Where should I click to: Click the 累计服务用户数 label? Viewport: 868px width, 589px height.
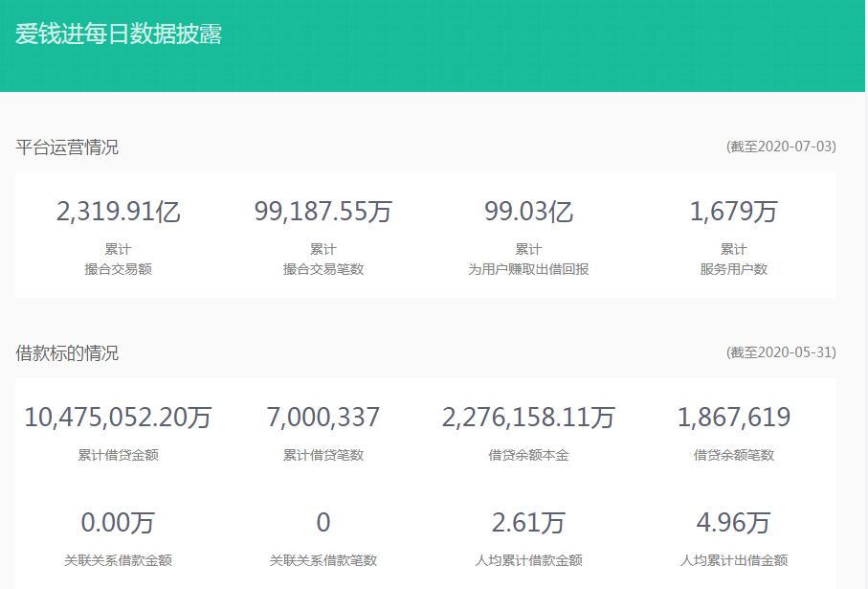735,261
